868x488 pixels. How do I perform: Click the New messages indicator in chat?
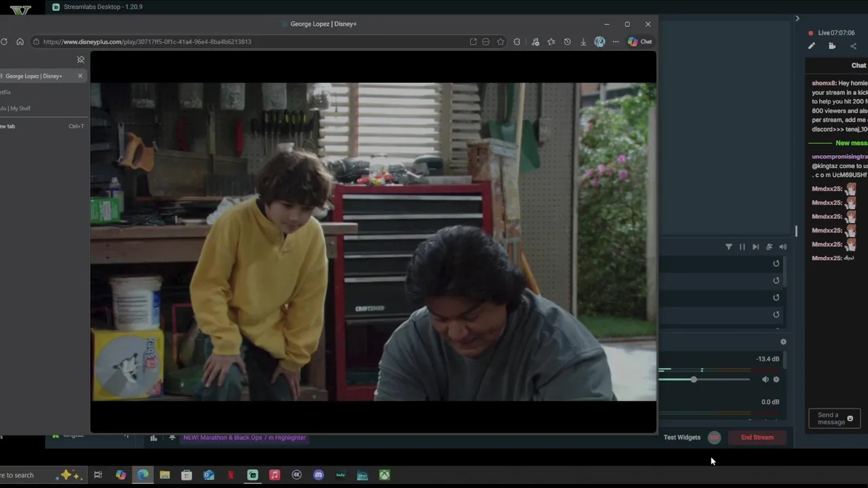[x=851, y=143]
